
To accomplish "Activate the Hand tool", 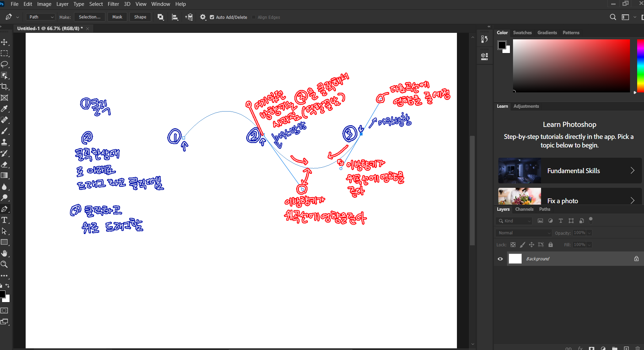I will (4, 253).
